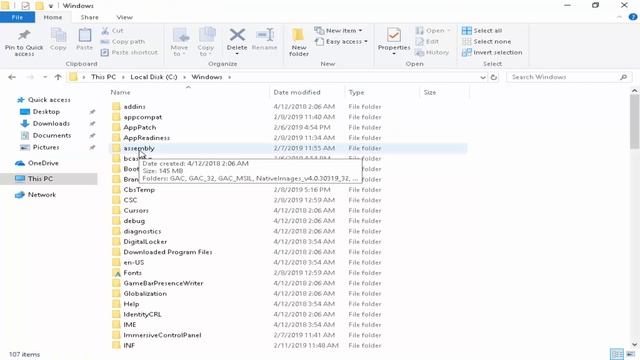
Task: Create a New folder from the ribbon
Action: pyautogui.click(x=299, y=42)
